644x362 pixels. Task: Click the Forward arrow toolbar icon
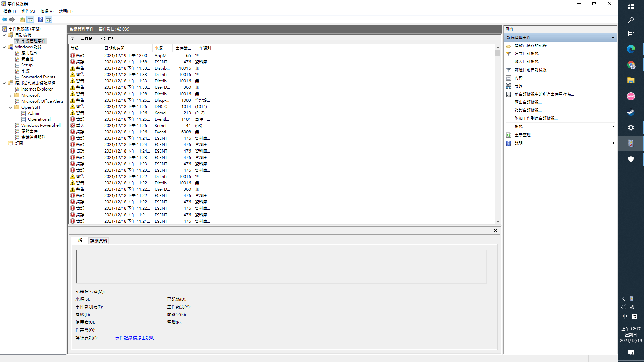pyautogui.click(x=12, y=20)
